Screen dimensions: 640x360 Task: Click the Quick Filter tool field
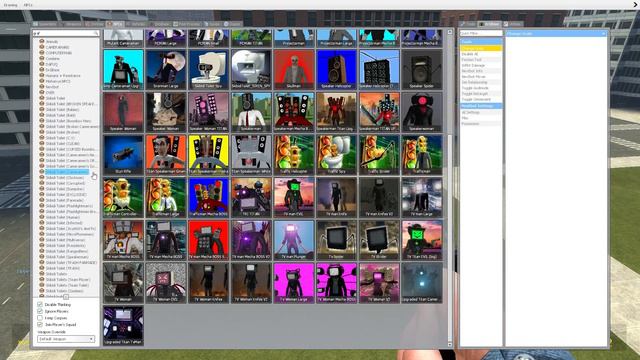[x=481, y=33]
